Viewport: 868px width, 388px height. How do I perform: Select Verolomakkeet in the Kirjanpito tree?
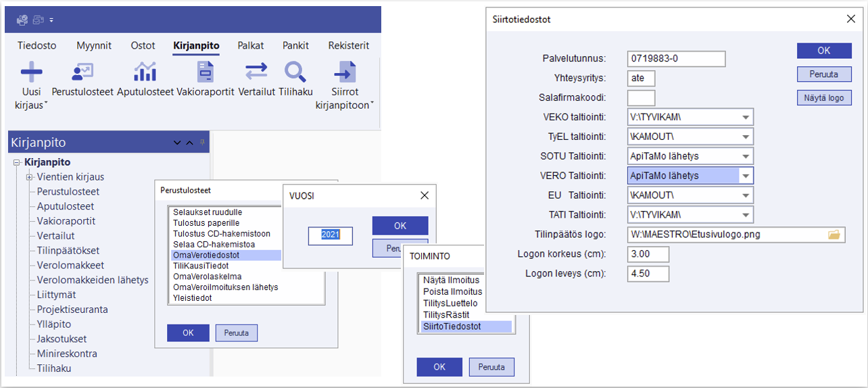70,265
